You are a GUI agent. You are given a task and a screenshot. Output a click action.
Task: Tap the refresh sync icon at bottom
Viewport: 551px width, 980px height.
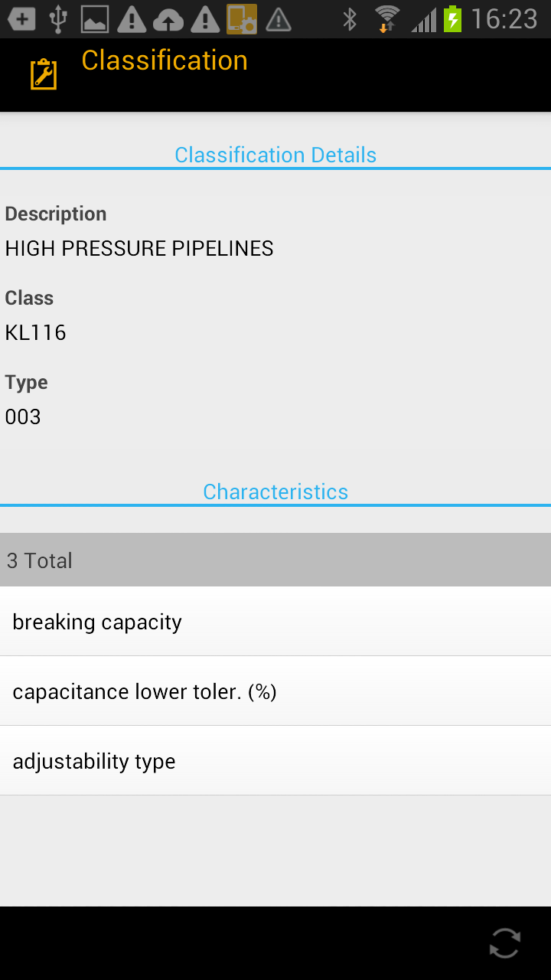[x=505, y=943]
